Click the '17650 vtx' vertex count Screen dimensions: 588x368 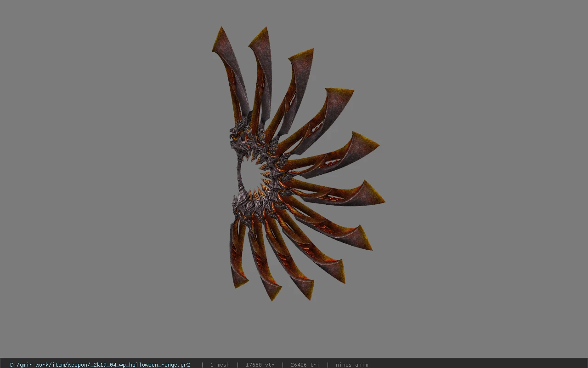[x=260, y=365]
